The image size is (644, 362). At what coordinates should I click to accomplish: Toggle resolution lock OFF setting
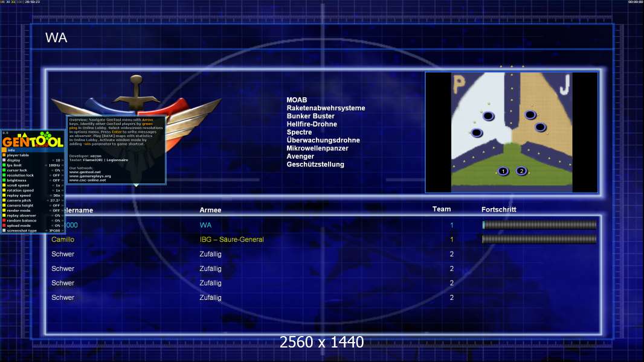pyautogui.click(x=56, y=176)
